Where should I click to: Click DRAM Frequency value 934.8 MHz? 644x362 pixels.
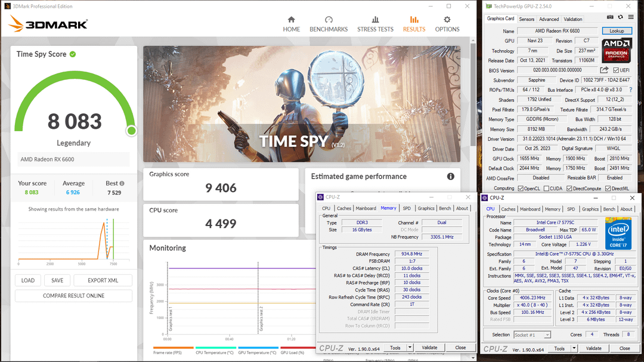pyautogui.click(x=411, y=254)
